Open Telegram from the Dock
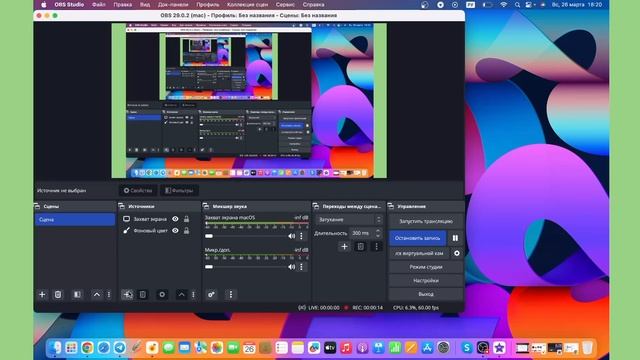Viewport: 640px width, 360px height. [x=120, y=348]
